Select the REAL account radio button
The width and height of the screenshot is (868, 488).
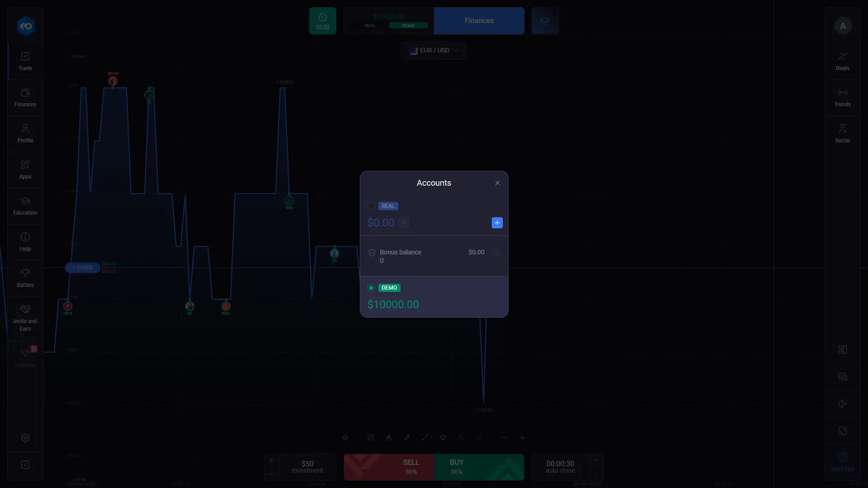[371, 206]
